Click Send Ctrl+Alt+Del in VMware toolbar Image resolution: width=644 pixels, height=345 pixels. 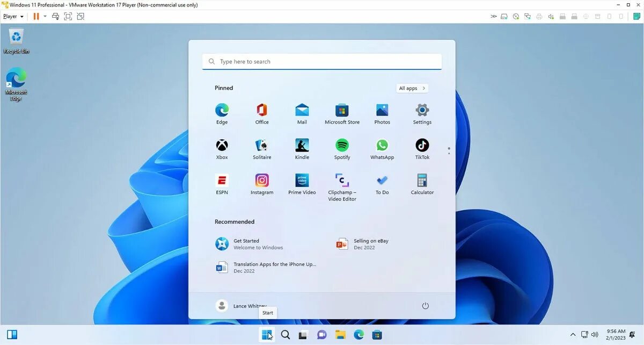[56, 16]
